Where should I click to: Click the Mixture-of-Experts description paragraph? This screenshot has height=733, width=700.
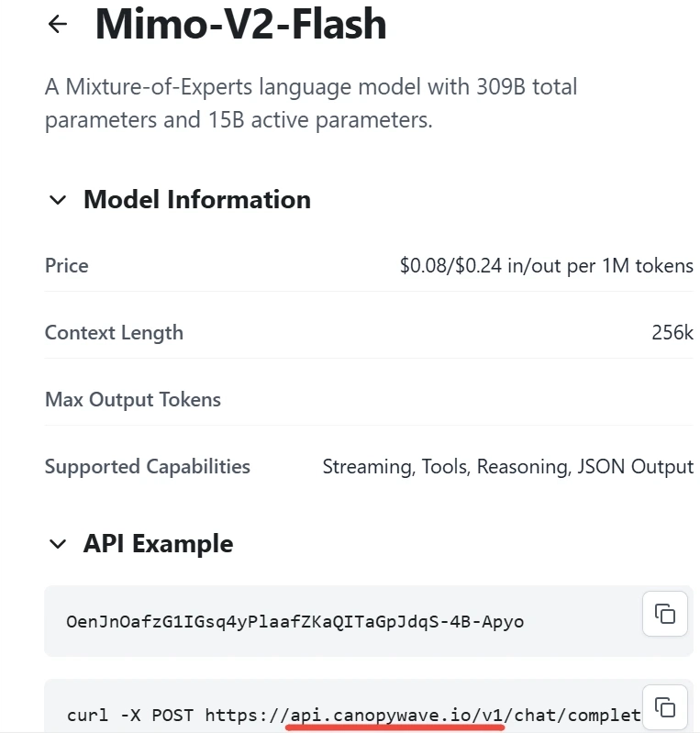click(310, 104)
